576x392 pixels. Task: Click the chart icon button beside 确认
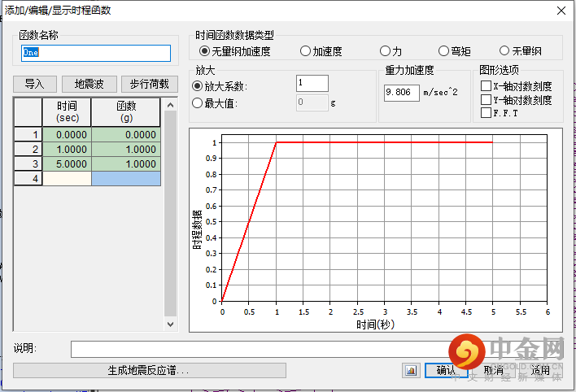coord(411,370)
